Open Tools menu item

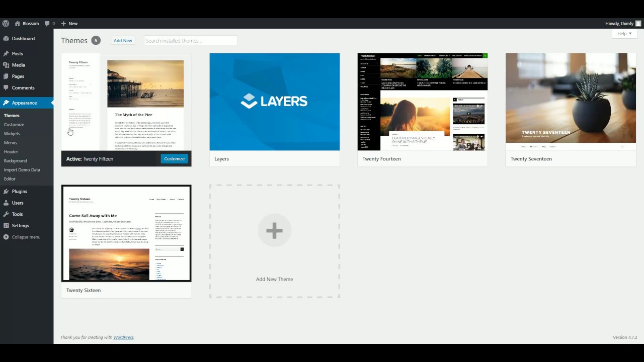(x=27, y=214)
